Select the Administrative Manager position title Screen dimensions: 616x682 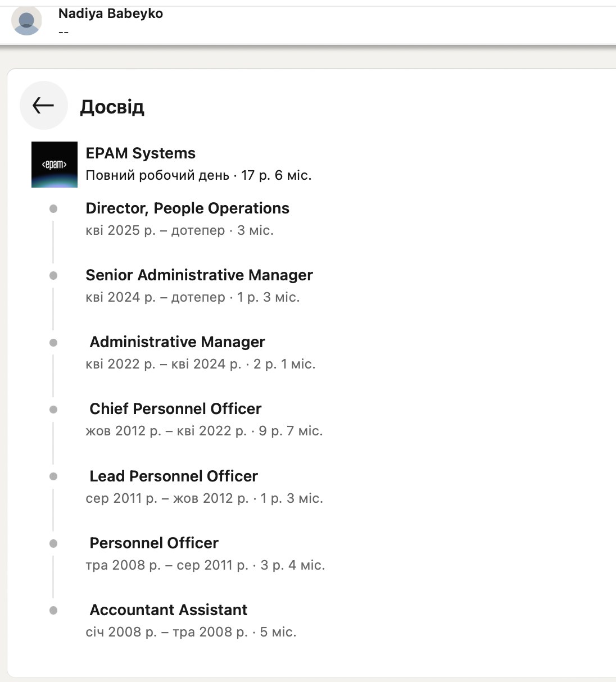[x=177, y=342]
